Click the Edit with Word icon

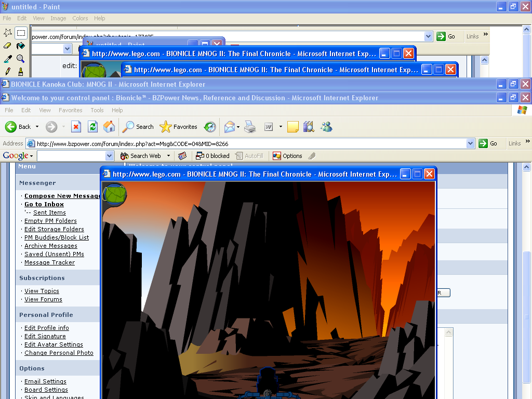click(269, 127)
